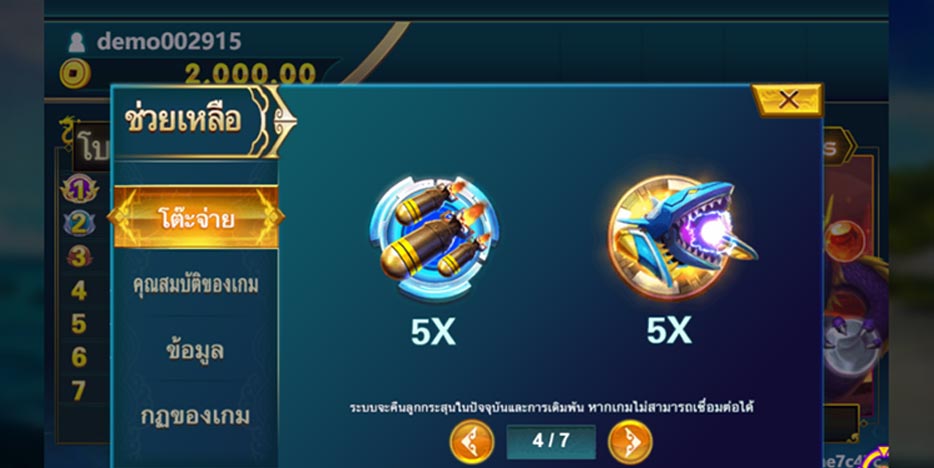934x468 pixels.
Task: Click the rank 1 purple badge
Action: point(79,189)
